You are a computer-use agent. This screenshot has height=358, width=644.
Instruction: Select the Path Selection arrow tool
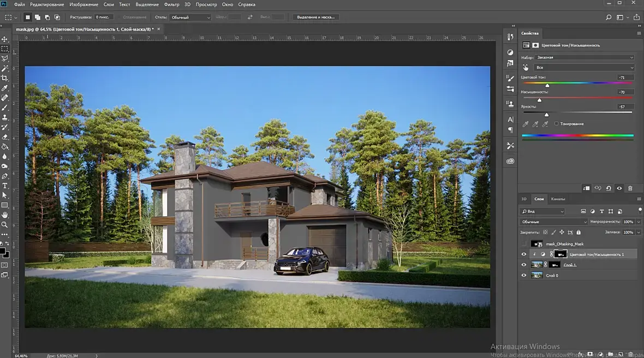tap(5, 195)
